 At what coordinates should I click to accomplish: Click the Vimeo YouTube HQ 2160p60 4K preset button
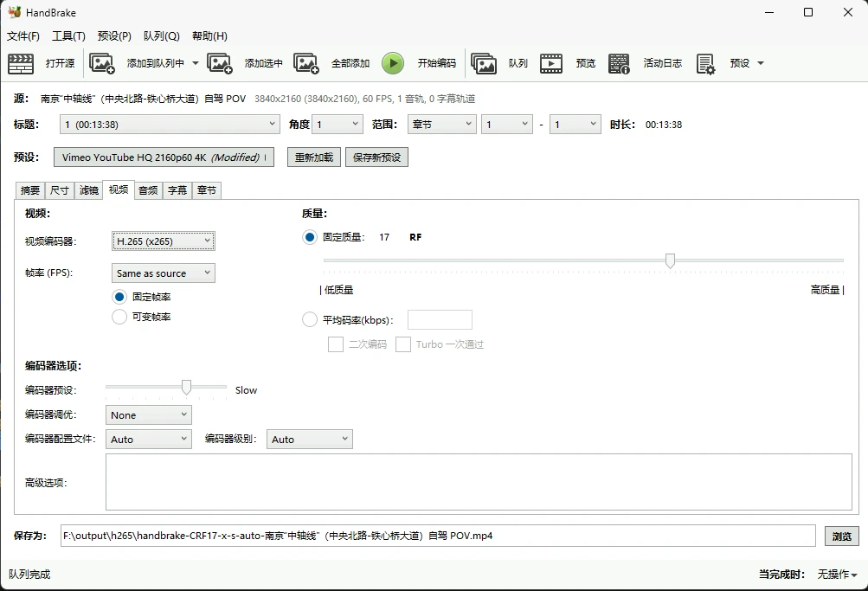(x=164, y=157)
